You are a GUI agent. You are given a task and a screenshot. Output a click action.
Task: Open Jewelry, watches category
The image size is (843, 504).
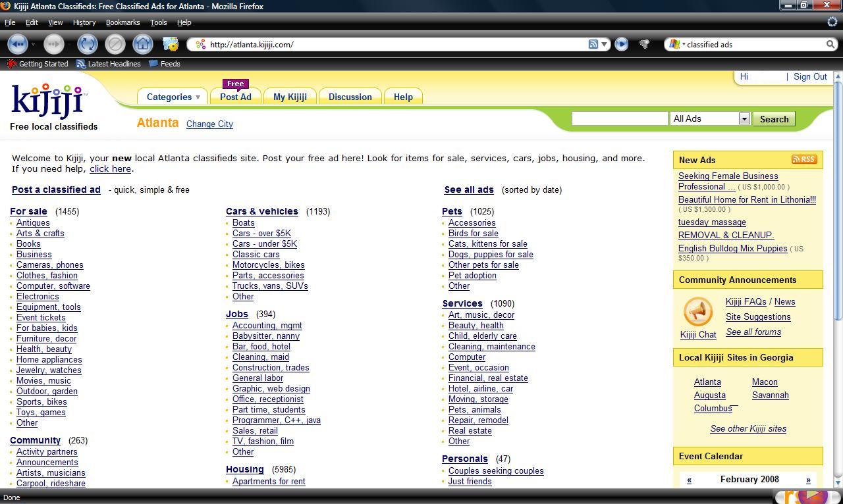click(49, 370)
